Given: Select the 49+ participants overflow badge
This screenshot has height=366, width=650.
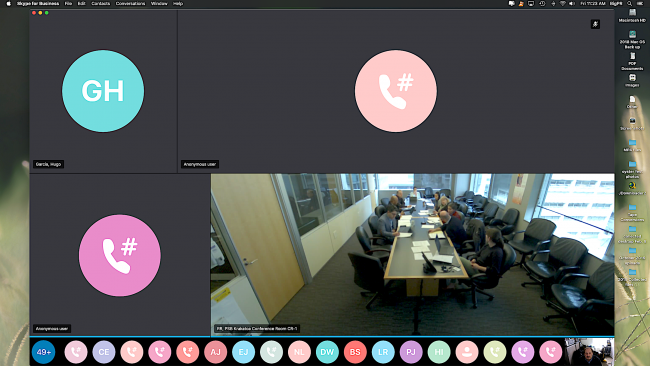Looking at the screenshot, I should 44,352.
